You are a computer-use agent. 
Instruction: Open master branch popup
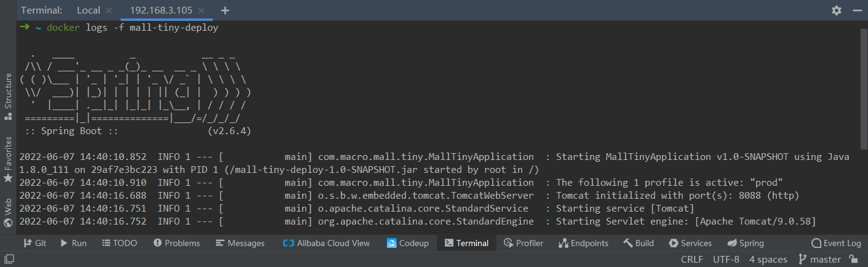pos(819,260)
